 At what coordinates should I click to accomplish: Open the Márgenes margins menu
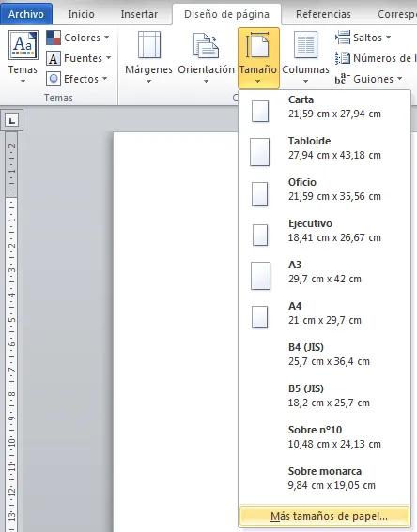point(148,57)
